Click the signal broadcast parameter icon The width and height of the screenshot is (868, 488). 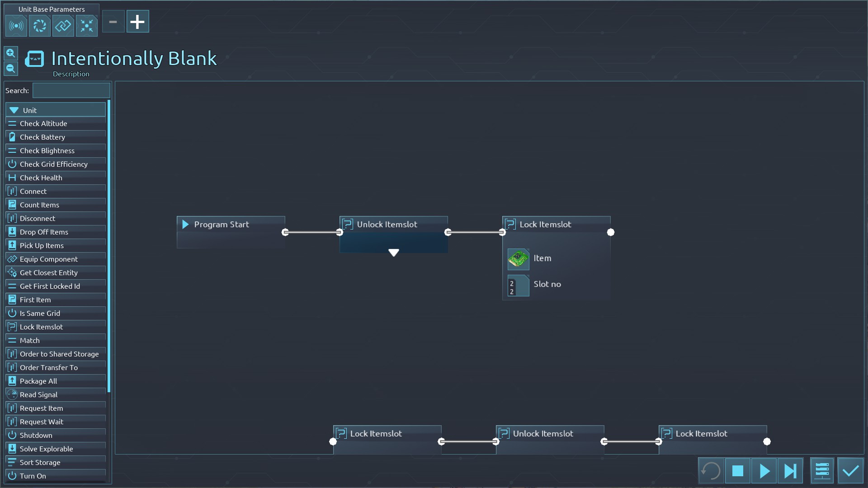(x=16, y=26)
